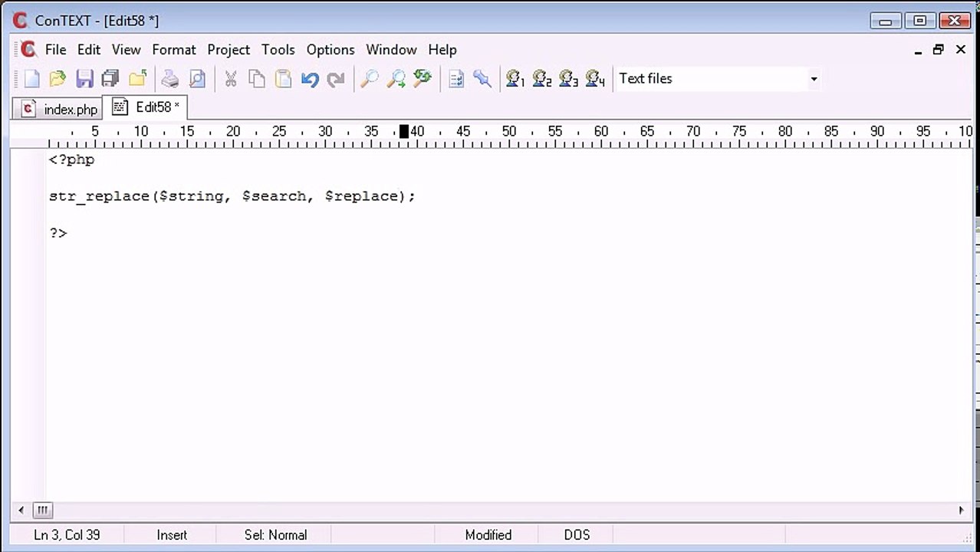Click the Insert mode status indicator
The width and height of the screenshot is (980, 552).
coord(172,535)
